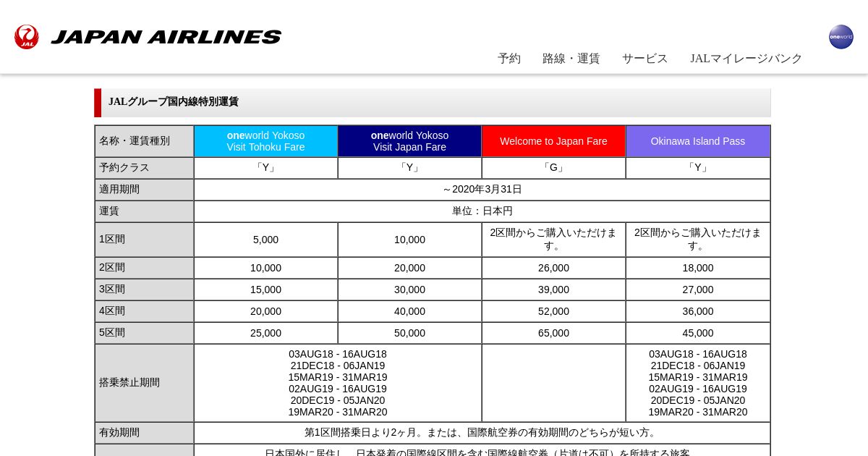Click the 50,000 fare cell
This screenshot has width=868, height=456.
coord(409,333)
